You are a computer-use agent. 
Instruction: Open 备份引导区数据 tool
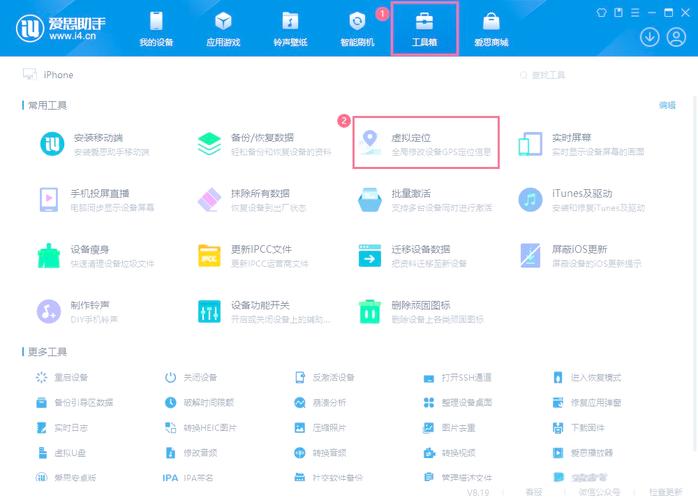[74, 402]
